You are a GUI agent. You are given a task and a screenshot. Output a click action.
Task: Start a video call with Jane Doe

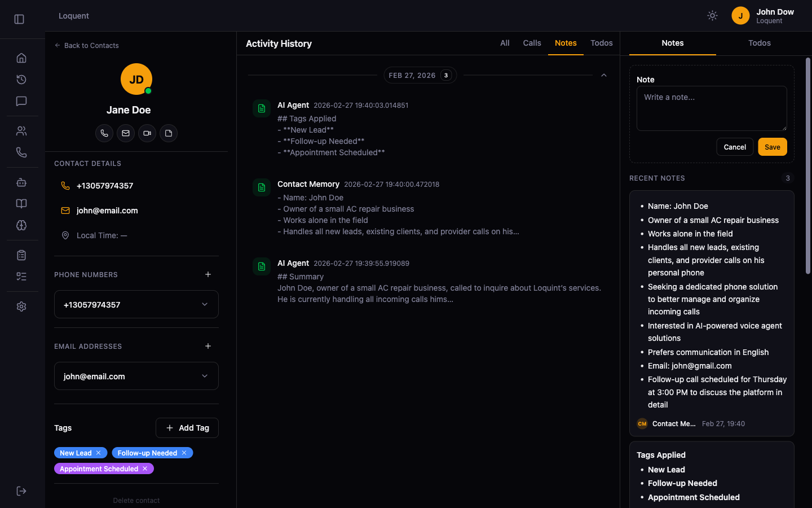[147, 133]
